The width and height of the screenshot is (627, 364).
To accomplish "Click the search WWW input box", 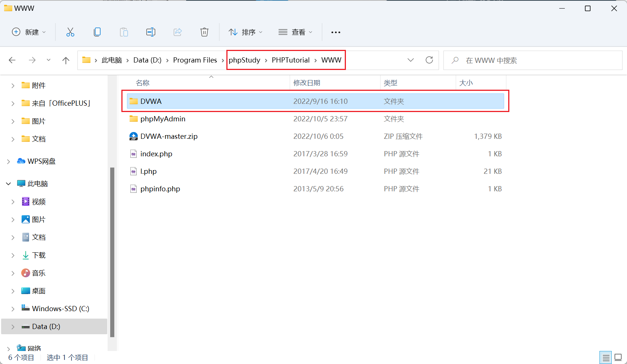I will pos(536,60).
